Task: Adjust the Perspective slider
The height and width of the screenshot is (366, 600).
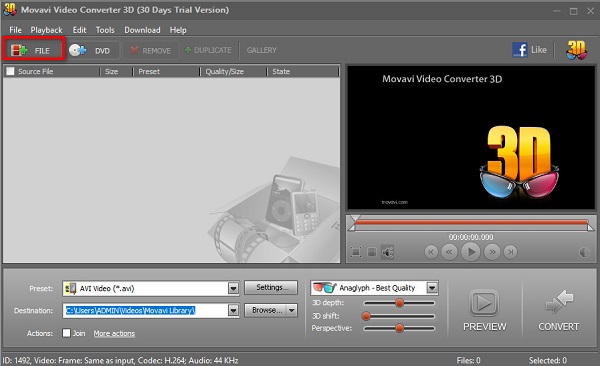Action: [399, 328]
